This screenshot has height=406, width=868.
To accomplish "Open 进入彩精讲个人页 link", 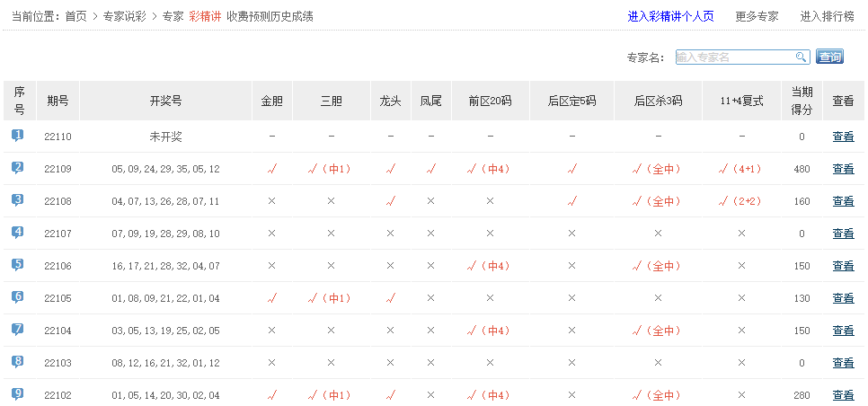I will tap(670, 16).
